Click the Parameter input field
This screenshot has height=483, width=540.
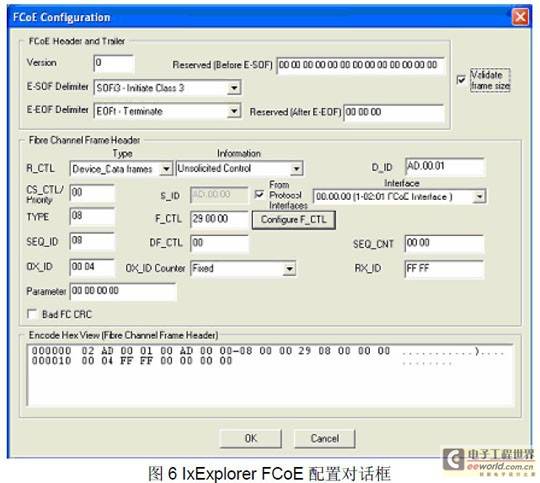(x=123, y=291)
